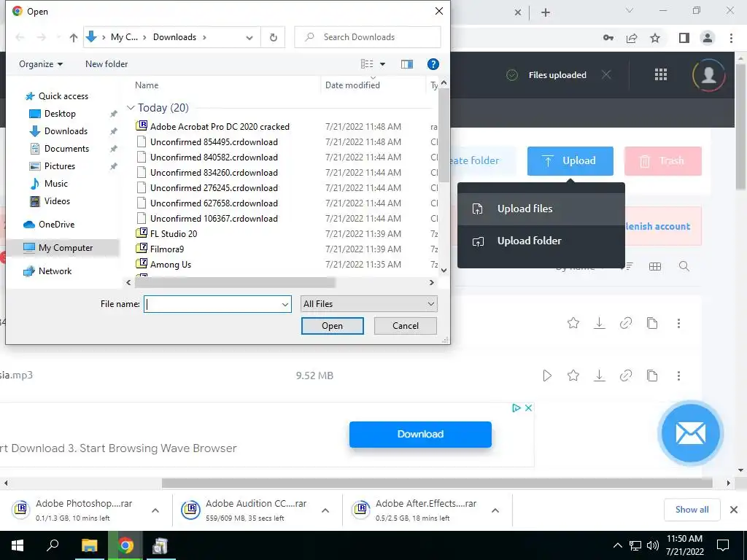Open the view options dropdown arrow

(x=382, y=64)
